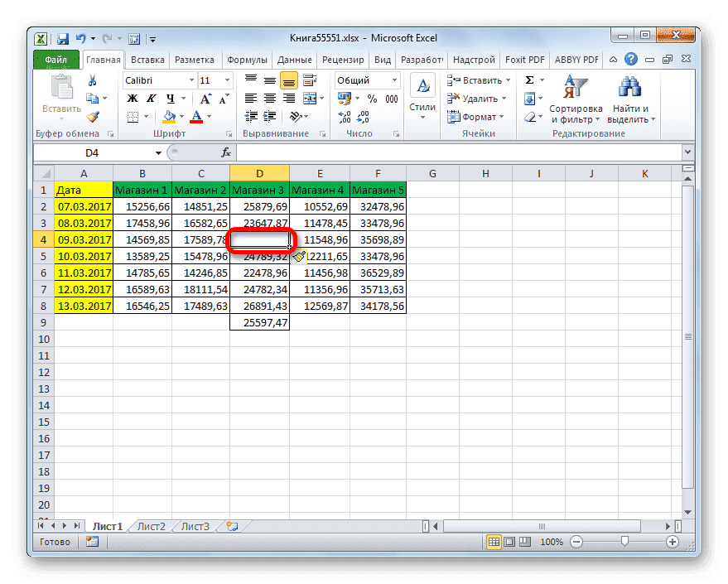Apply the AutoSum function
Image resolution: width=728 pixels, height=584 pixels.
(x=531, y=80)
